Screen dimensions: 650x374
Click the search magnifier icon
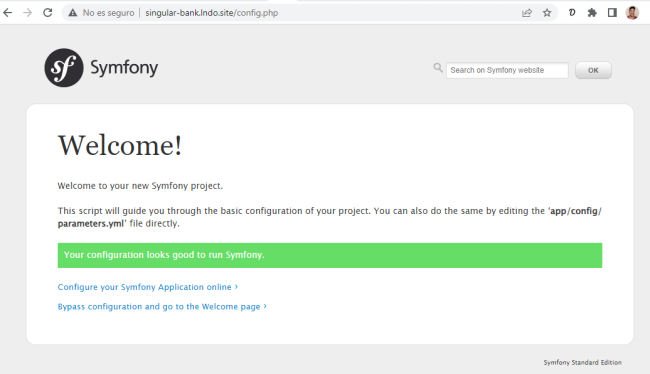pyautogui.click(x=438, y=68)
